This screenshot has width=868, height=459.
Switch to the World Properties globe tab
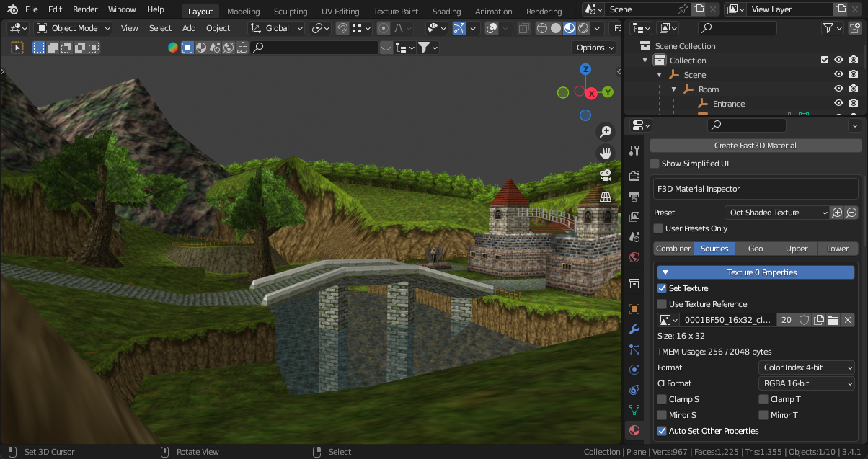pyautogui.click(x=634, y=257)
